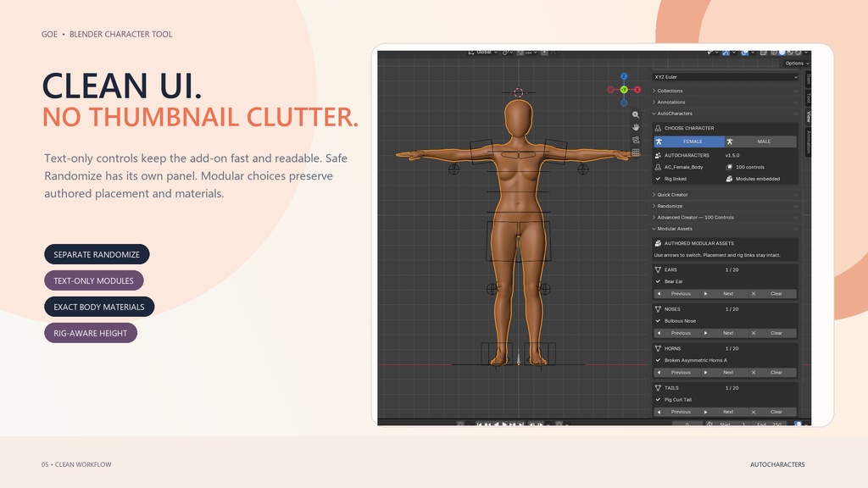Click Previous in the Tails section
The width and height of the screenshot is (868, 488).
click(677, 412)
